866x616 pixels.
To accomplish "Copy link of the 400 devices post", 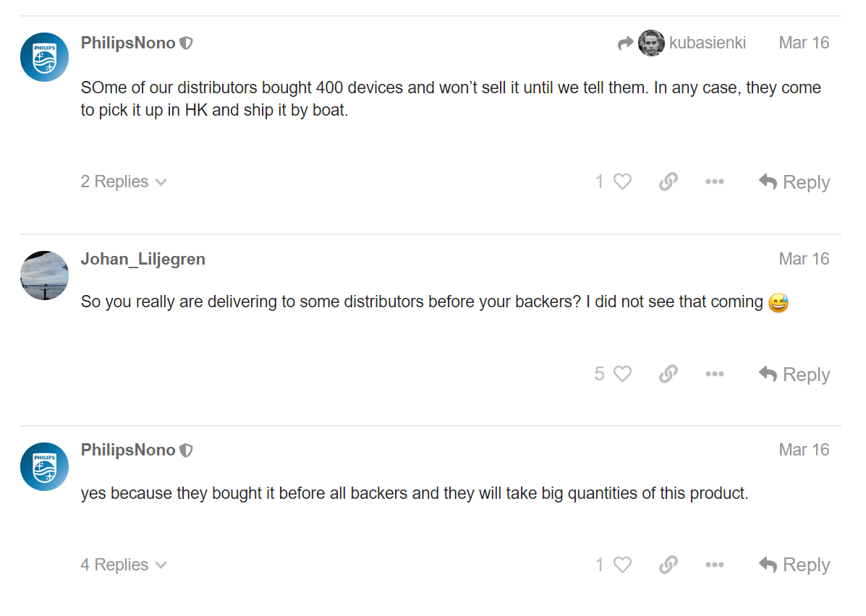I will point(668,181).
